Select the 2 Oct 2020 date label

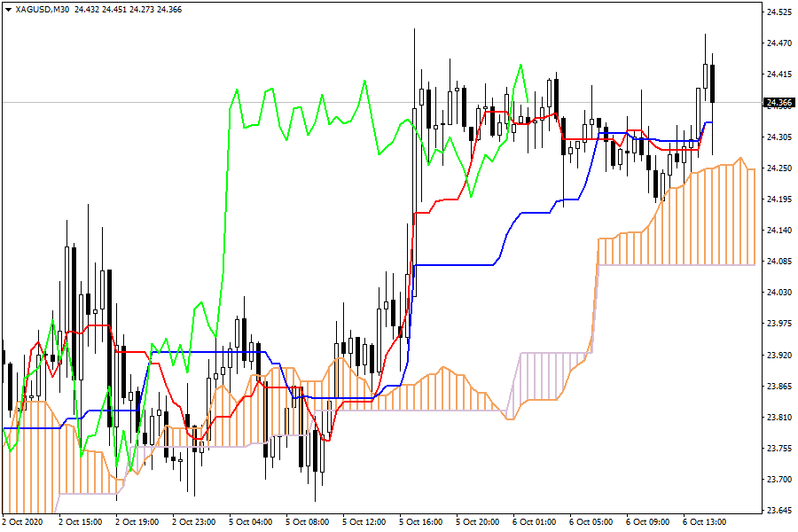(24, 521)
